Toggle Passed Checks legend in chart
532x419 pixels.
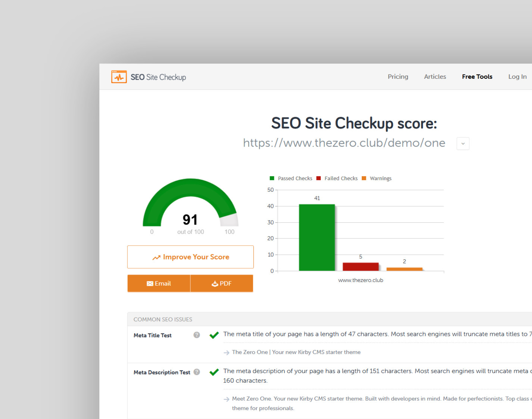coord(291,178)
